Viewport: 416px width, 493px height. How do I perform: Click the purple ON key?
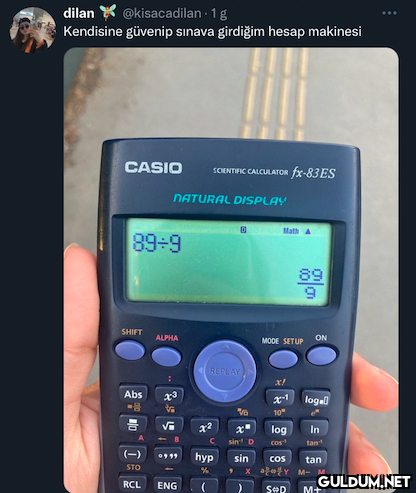321,355
